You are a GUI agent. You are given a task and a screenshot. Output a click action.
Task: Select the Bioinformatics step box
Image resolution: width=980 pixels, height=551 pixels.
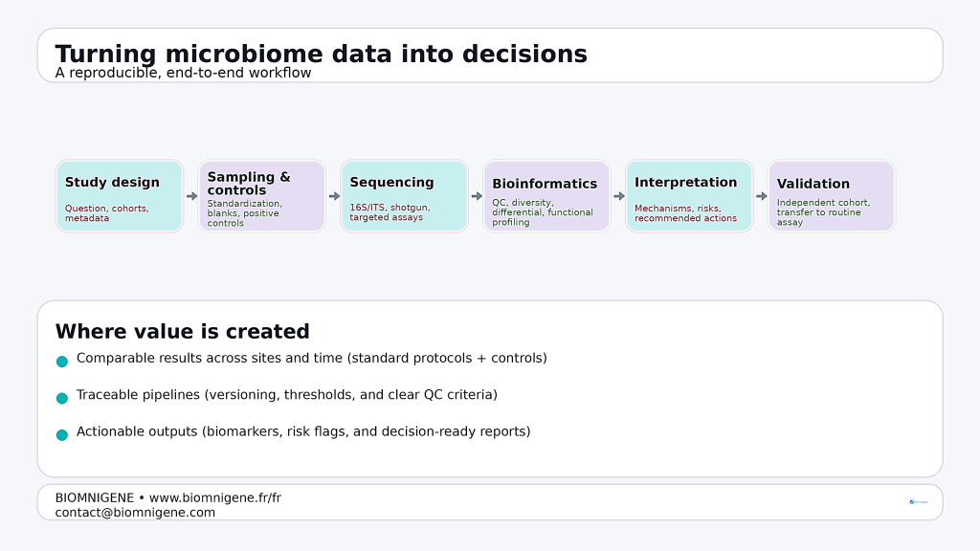coord(546,196)
